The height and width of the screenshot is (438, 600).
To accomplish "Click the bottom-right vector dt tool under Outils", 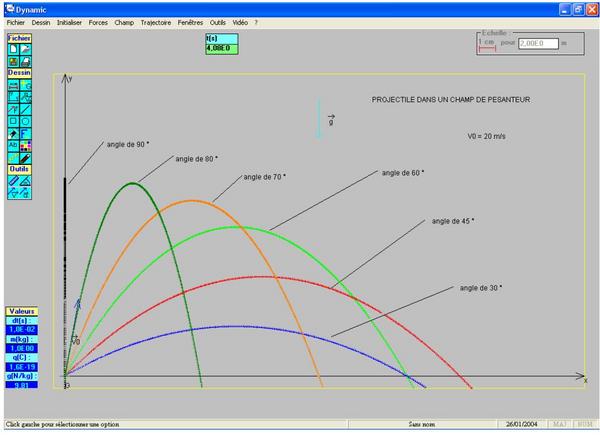I will coord(25,193).
